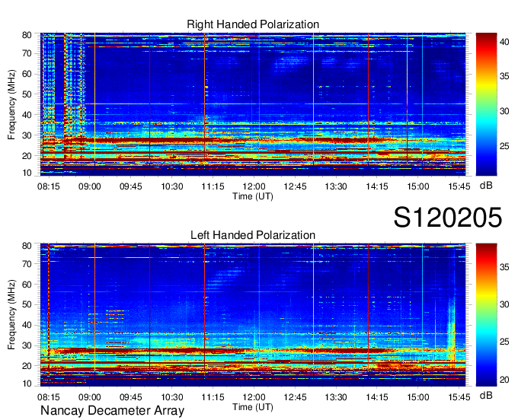Click the 09:00 tick under Left Handed plot

(90, 397)
